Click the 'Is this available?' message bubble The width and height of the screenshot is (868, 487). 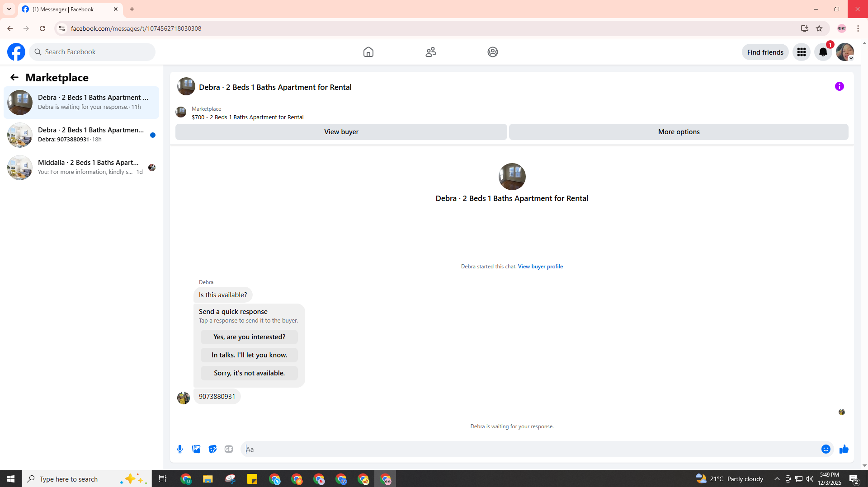(223, 295)
